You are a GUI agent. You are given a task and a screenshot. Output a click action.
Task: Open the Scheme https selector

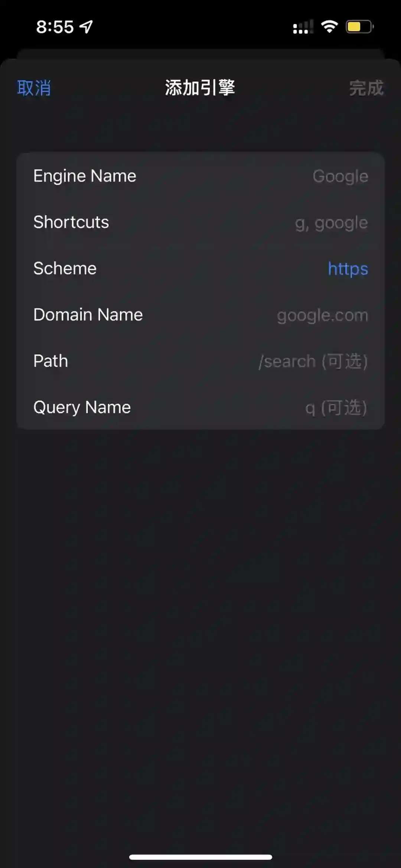[348, 269]
